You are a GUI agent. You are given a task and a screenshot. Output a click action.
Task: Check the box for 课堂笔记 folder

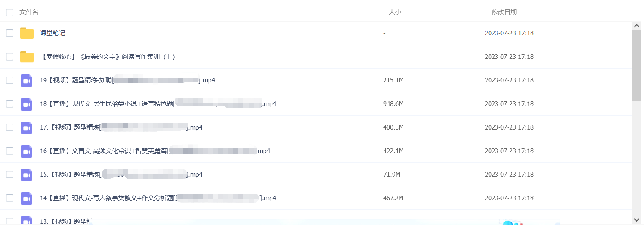pyautogui.click(x=10, y=33)
